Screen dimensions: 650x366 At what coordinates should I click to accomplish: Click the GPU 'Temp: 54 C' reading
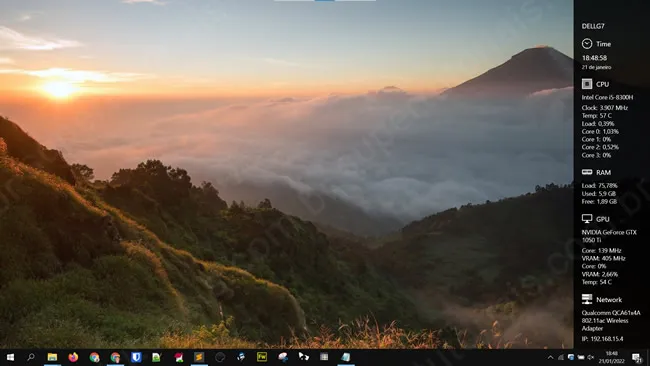597,282
